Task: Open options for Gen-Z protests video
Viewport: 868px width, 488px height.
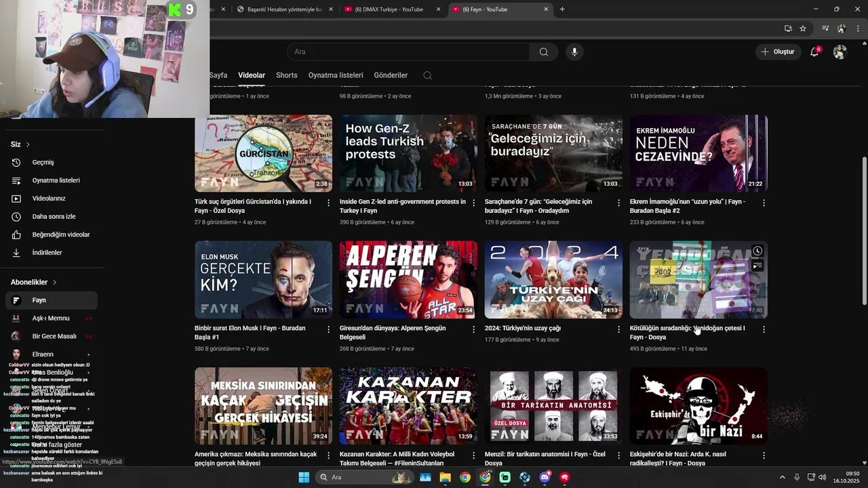Action: (x=474, y=203)
